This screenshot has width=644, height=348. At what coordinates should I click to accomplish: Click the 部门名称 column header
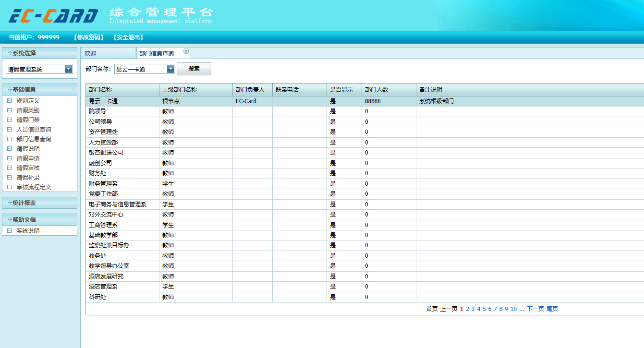(122, 90)
